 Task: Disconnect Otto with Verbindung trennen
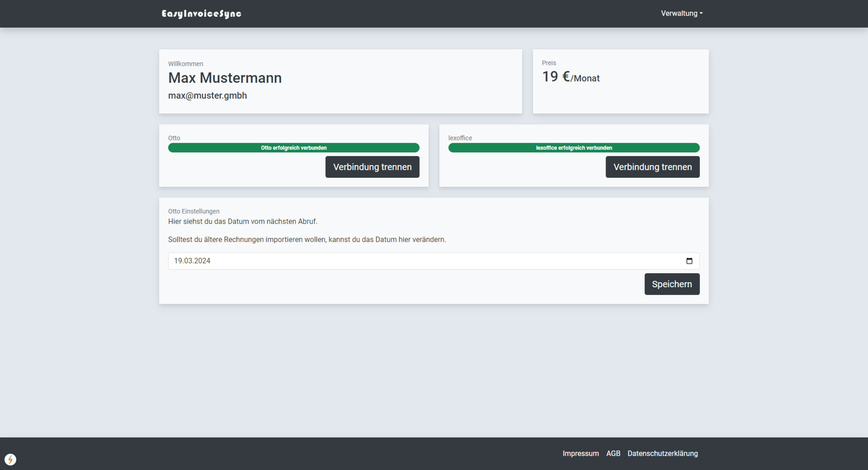pos(372,167)
